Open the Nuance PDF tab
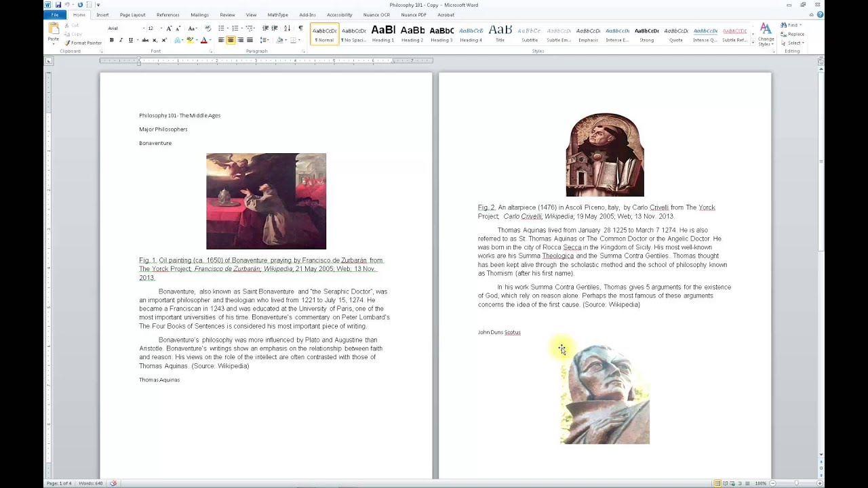The width and height of the screenshot is (868, 488). 414,15
